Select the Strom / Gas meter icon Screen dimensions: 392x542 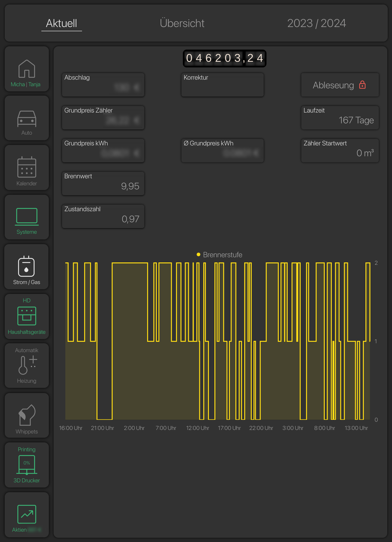pyautogui.click(x=27, y=267)
